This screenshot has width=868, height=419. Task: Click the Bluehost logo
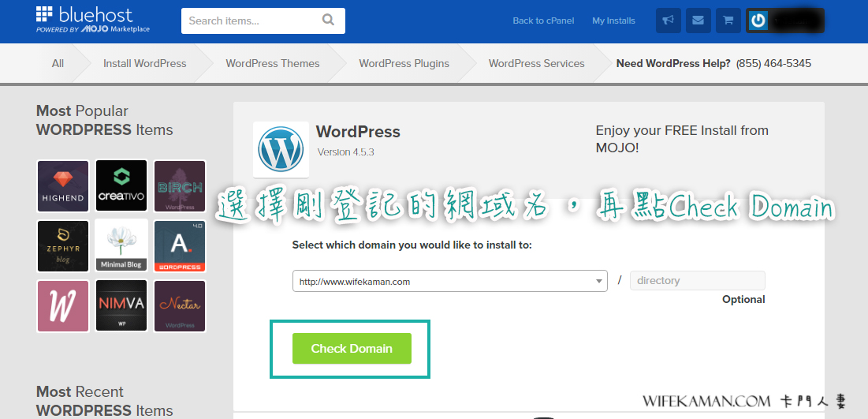tap(92, 20)
